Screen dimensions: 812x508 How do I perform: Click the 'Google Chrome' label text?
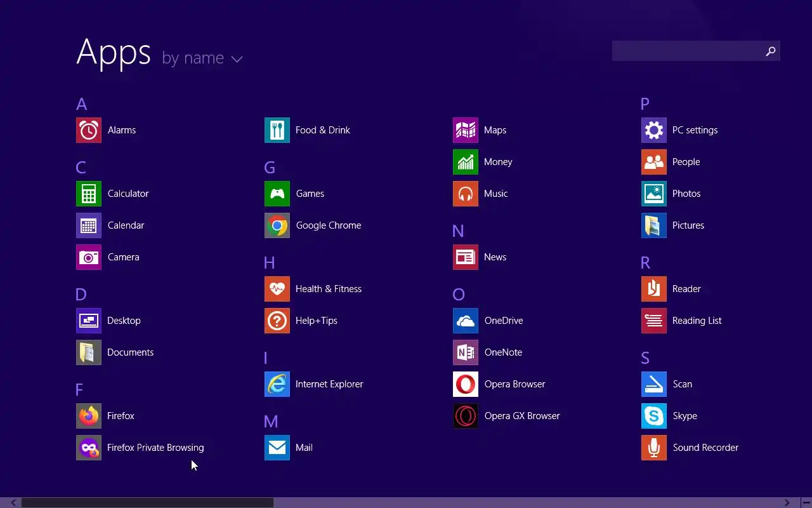(x=329, y=225)
